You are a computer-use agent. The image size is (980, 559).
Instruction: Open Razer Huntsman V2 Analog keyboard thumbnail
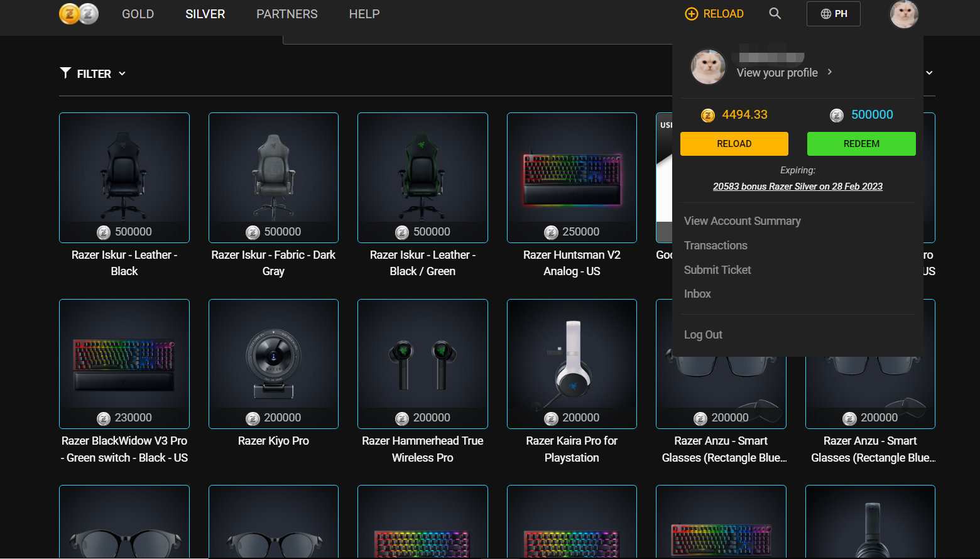[x=572, y=178]
